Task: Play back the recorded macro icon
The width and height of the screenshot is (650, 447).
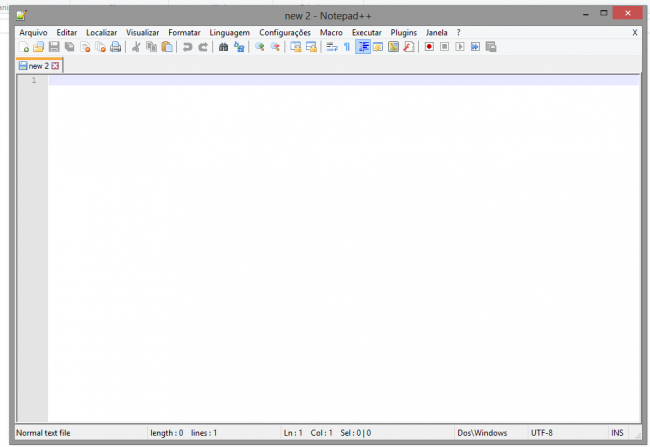Action: (460, 47)
